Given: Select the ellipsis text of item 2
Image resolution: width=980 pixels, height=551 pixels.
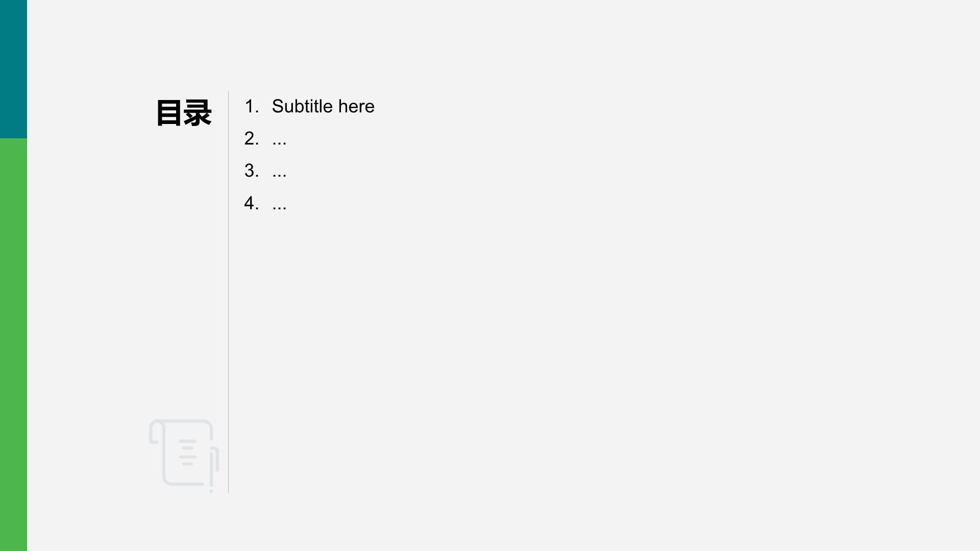Looking at the screenshot, I should click(279, 140).
